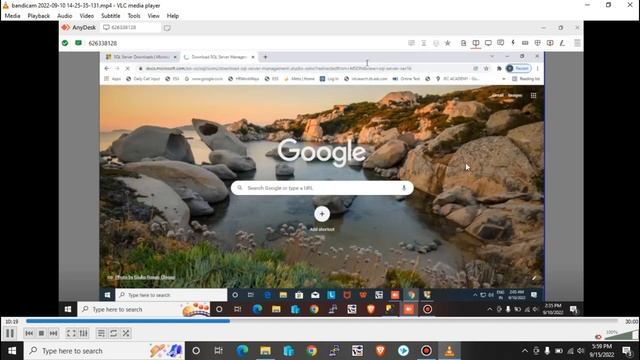Click the Chrome address bar URL
Image resolution: width=640 pixels, height=360 pixels.
point(278,69)
